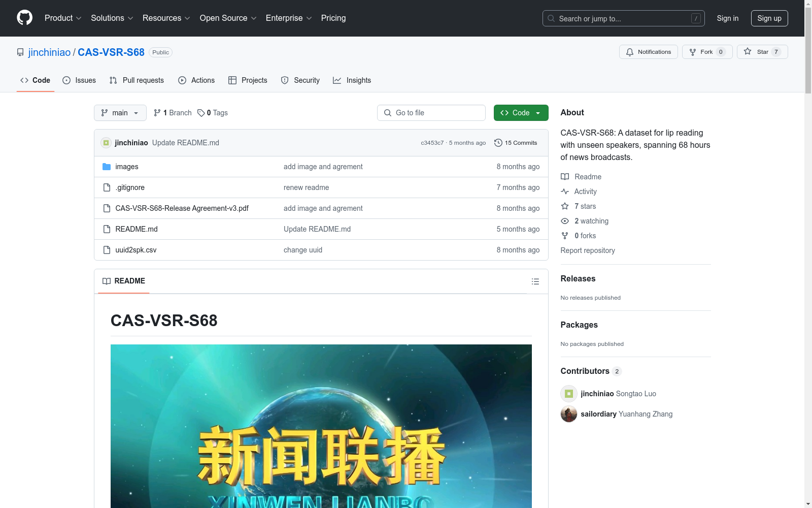
Task: Expand the Solutions menu
Action: pyautogui.click(x=112, y=18)
